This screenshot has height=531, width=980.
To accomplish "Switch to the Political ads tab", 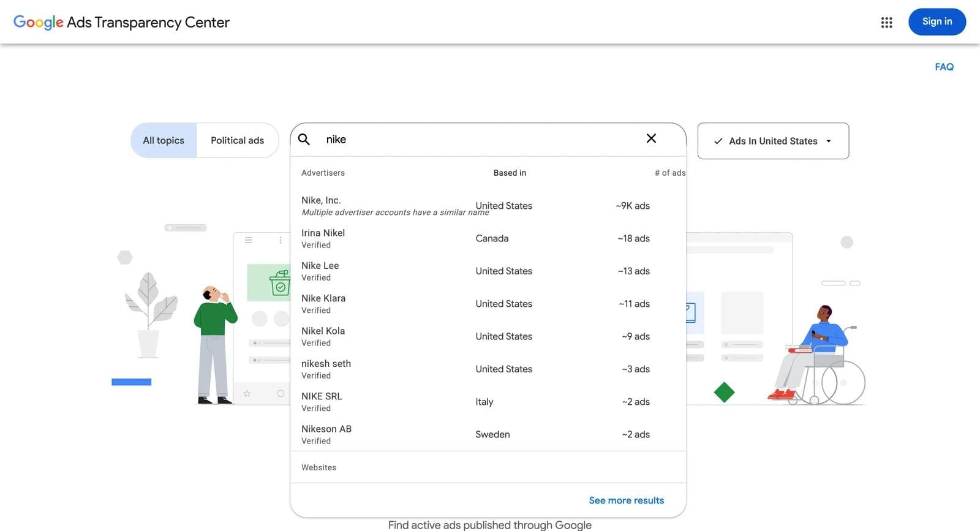I will coord(238,140).
